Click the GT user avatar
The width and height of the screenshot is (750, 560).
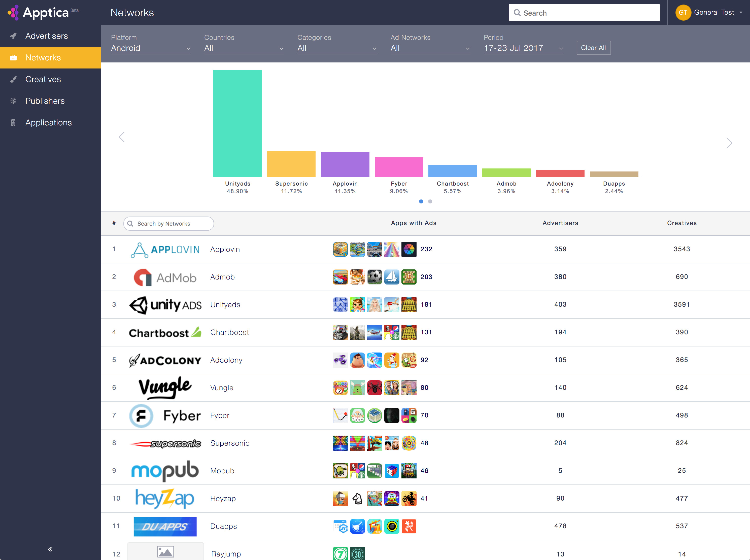pyautogui.click(x=683, y=13)
